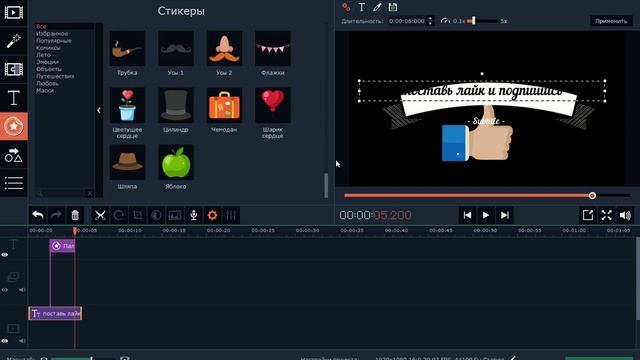The image size is (640, 360).
Task: Toggle title track visibility eye
Action: (x=5, y=255)
